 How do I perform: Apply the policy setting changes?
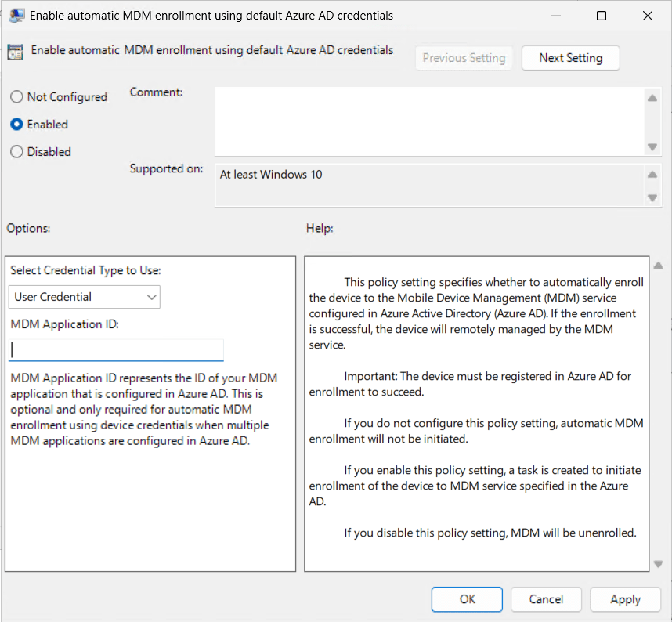click(x=625, y=599)
